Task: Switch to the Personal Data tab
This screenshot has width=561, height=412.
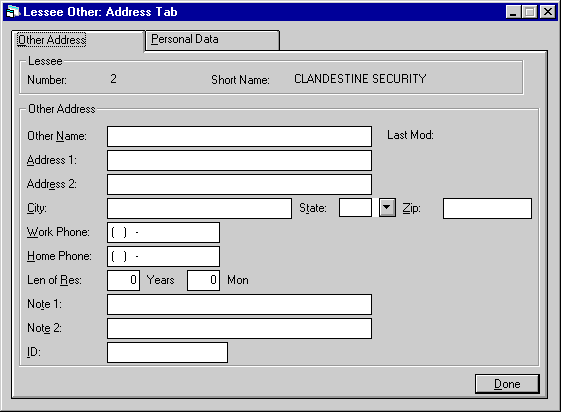Action: coord(213,40)
